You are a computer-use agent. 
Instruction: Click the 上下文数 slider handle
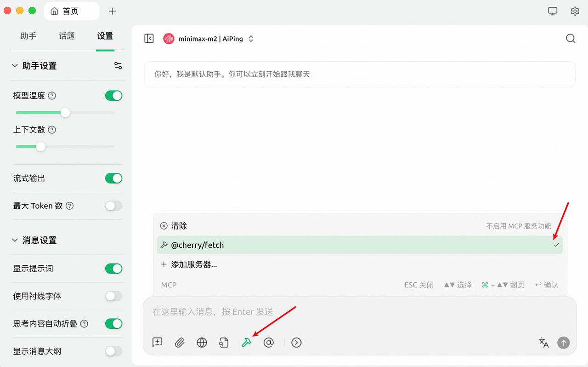(x=41, y=147)
